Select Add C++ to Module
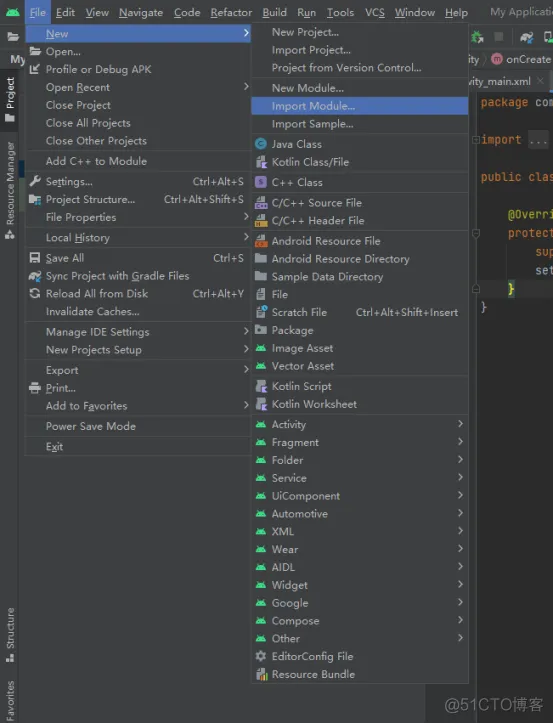This screenshot has height=724, width=554. 138,161
